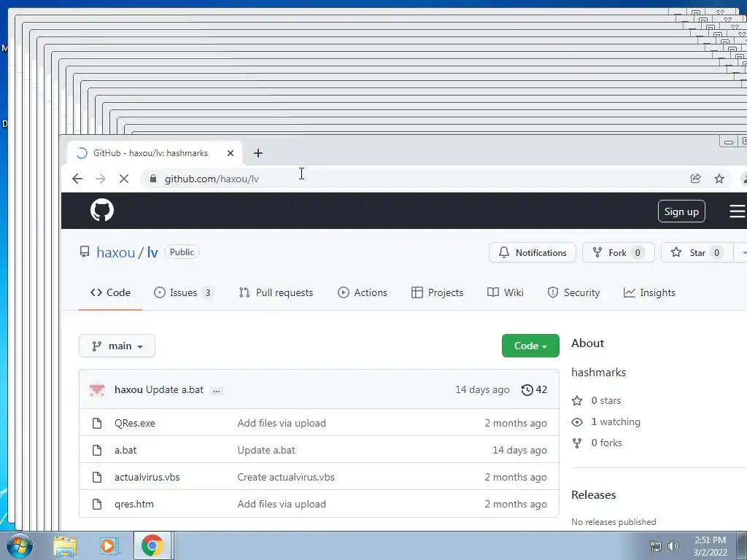Click 'Add files via upload' on the qres.htm row
The width and height of the screenshot is (747, 560).
(282, 504)
